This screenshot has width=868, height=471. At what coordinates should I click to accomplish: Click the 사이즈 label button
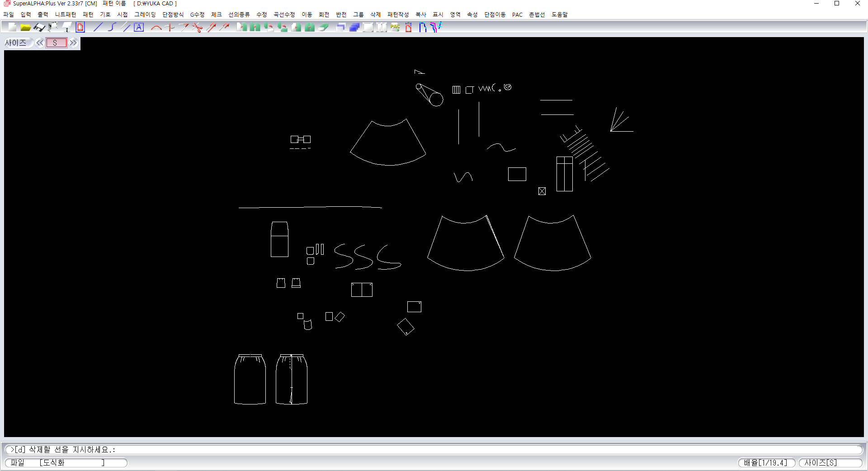pyautogui.click(x=16, y=43)
